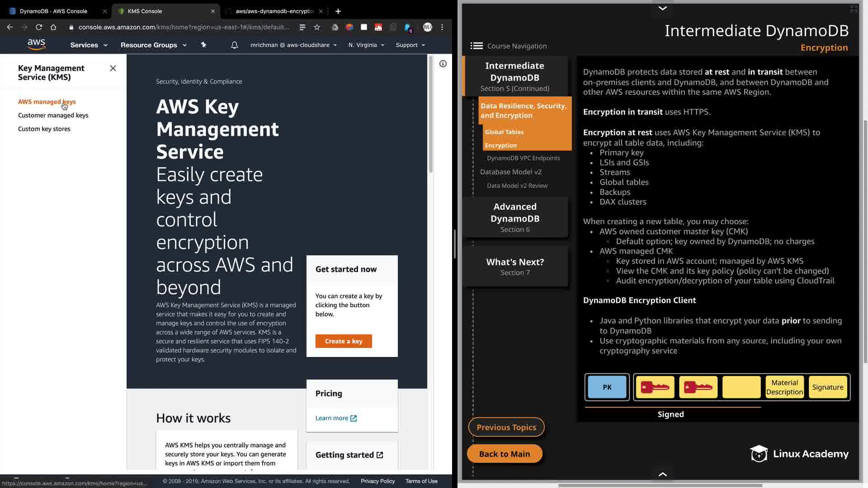Select Customer managed keys in sidebar

point(53,115)
